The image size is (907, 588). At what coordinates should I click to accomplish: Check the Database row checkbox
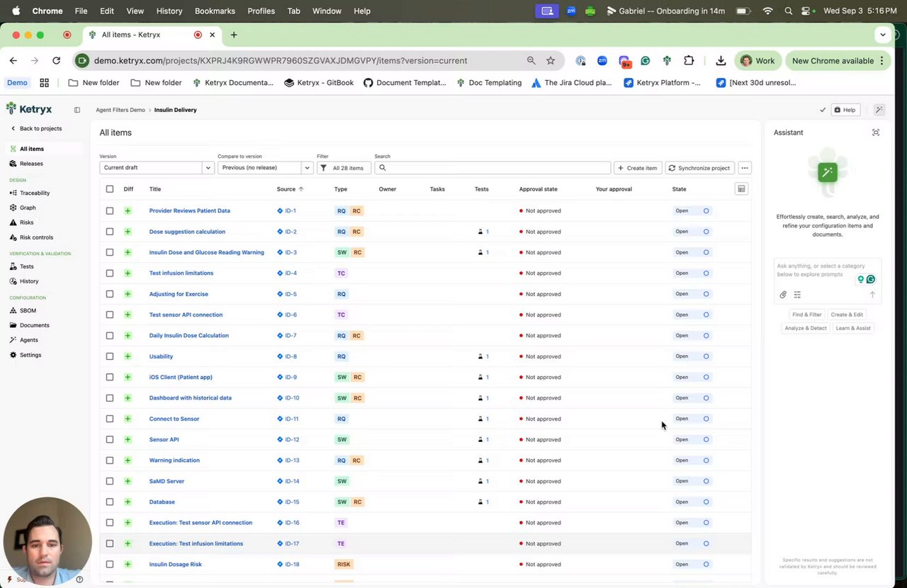(x=109, y=502)
